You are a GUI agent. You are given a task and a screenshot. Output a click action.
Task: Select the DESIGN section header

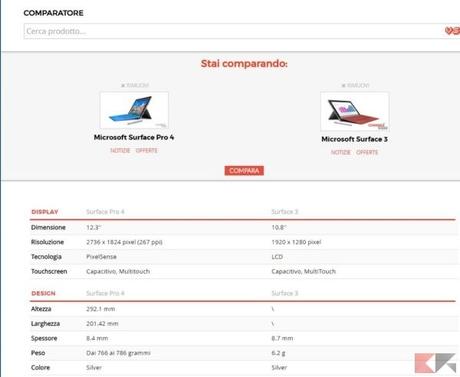[43, 293]
